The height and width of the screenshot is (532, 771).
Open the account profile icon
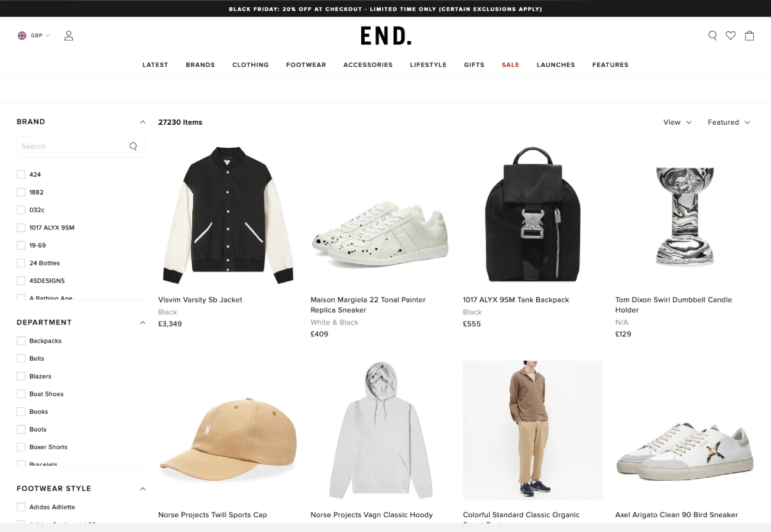(x=69, y=35)
